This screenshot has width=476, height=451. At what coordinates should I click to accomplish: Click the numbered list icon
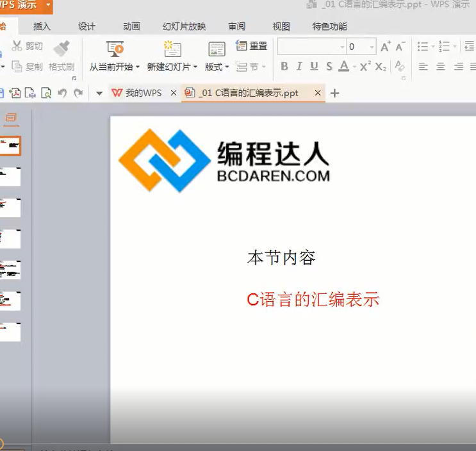(444, 46)
